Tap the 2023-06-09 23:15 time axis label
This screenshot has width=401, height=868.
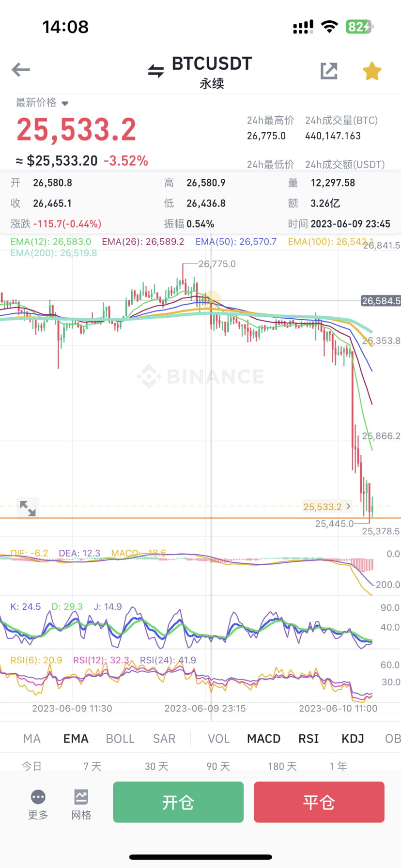[x=205, y=708]
